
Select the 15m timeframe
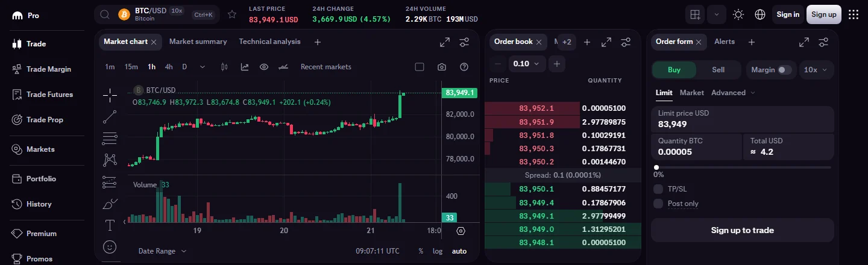(131, 67)
